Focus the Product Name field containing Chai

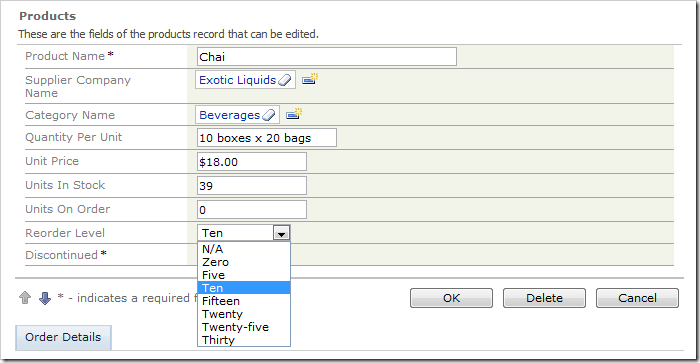click(327, 57)
